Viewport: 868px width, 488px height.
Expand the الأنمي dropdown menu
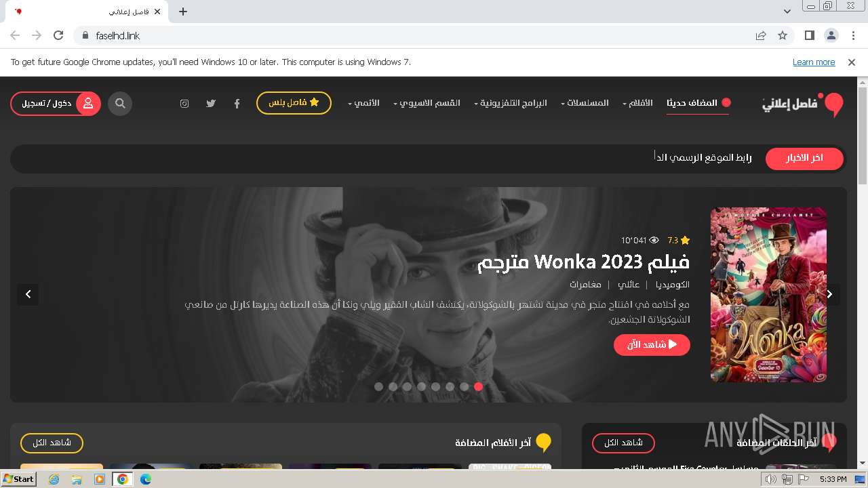point(363,103)
